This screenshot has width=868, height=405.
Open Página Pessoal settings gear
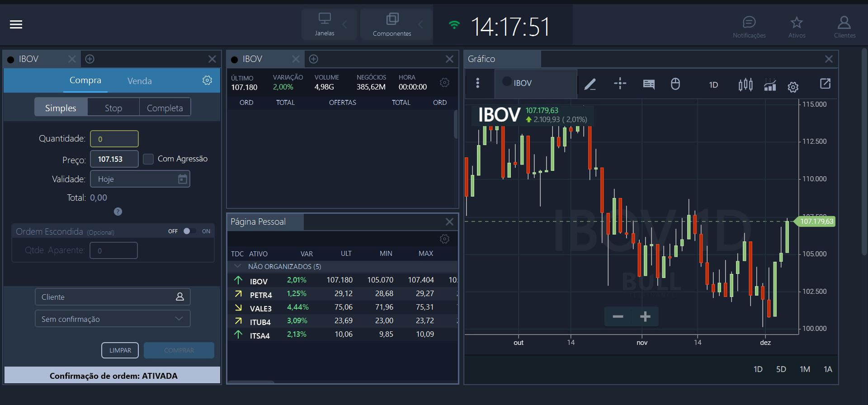444,239
